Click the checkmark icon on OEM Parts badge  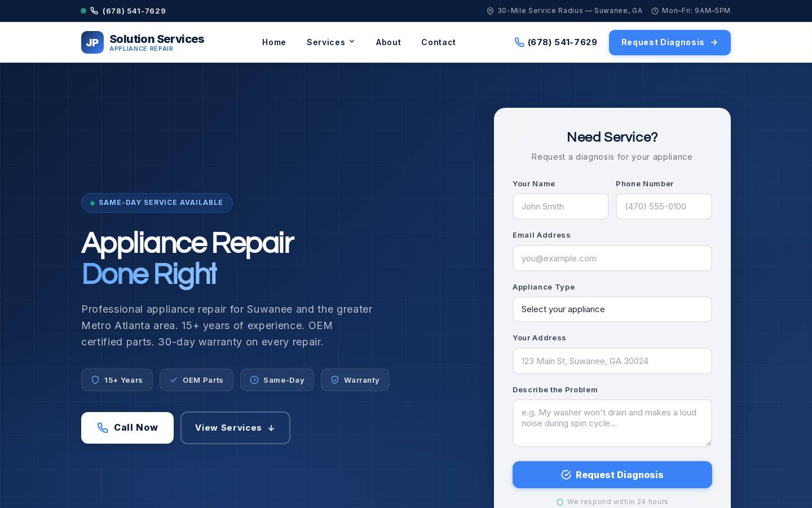tap(174, 380)
